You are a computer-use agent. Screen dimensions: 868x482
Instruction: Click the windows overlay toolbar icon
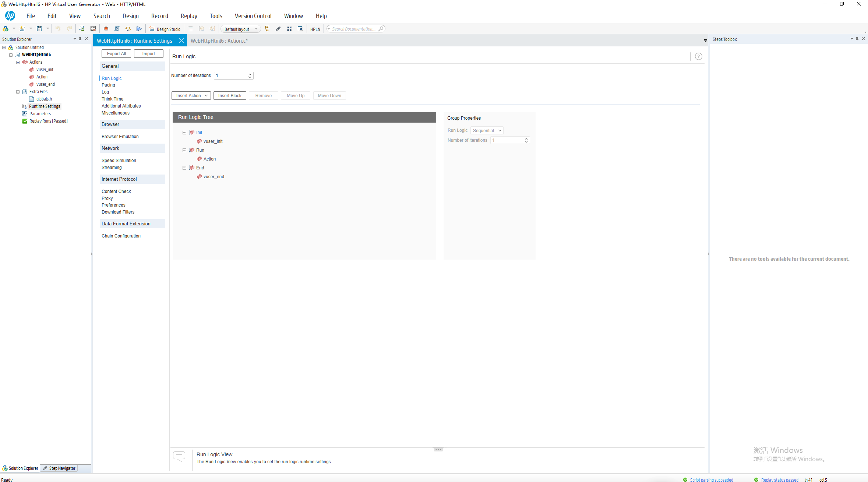pos(300,29)
